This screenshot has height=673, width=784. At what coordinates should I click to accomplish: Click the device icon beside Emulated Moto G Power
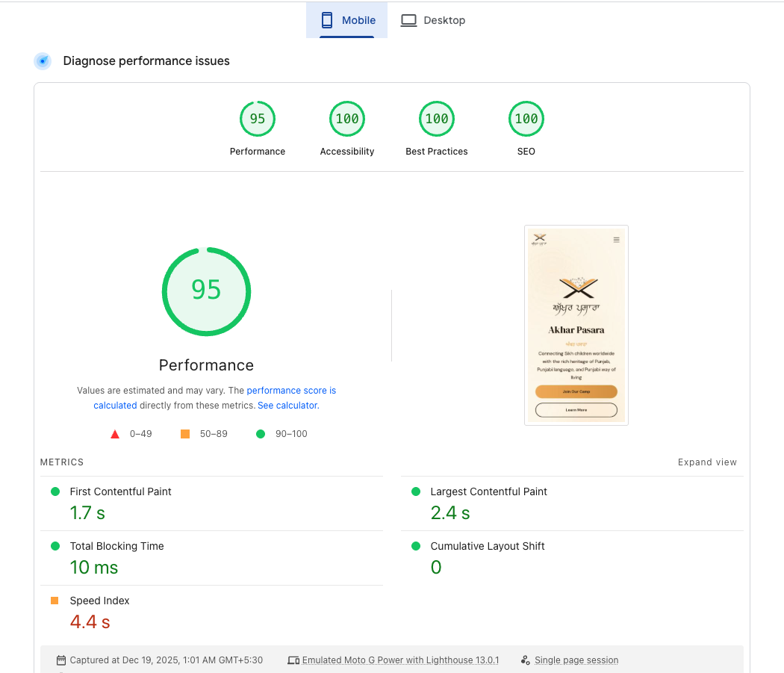point(294,660)
